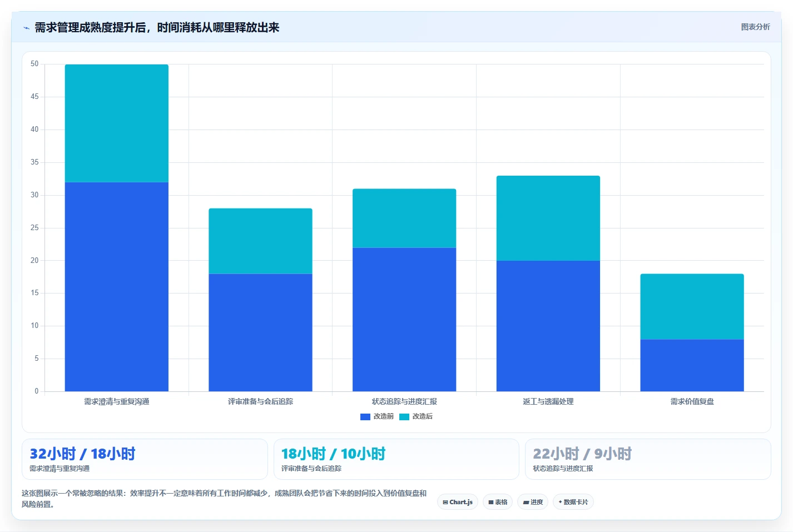Click the 改造前 legend label
The image size is (793, 532).
[384, 416]
